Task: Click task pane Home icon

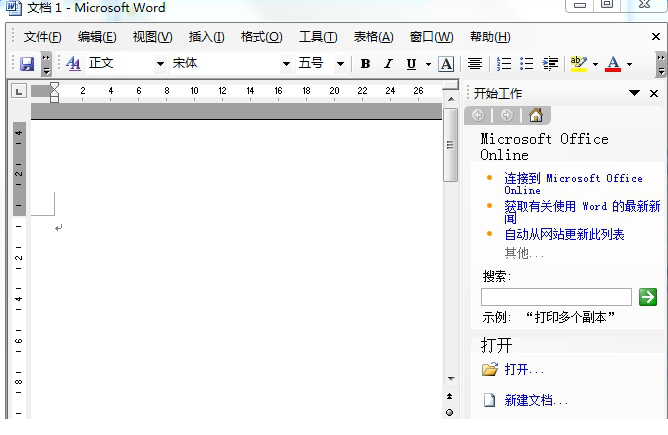Action: coord(536,115)
